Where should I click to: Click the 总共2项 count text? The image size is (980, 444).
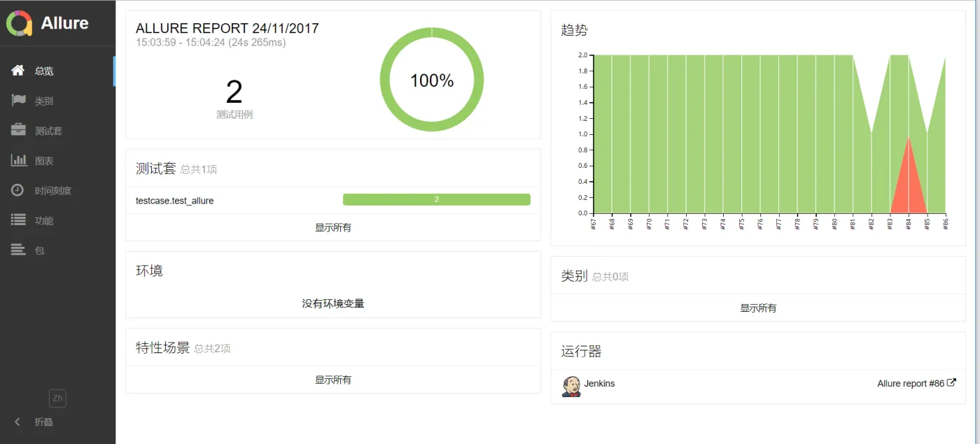click(x=212, y=349)
